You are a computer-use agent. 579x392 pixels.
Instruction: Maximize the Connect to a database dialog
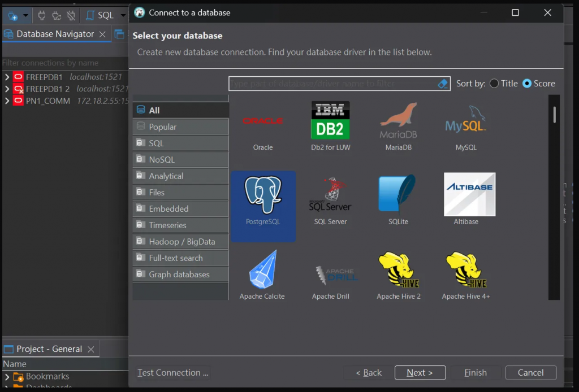(515, 13)
